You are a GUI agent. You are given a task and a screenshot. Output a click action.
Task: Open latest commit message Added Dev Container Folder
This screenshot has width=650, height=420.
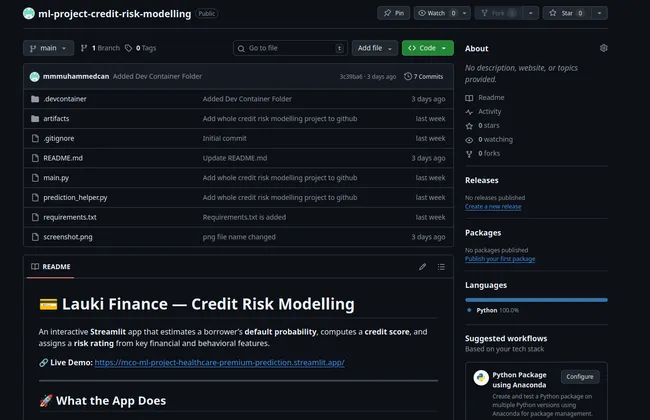click(x=158, y=76)
